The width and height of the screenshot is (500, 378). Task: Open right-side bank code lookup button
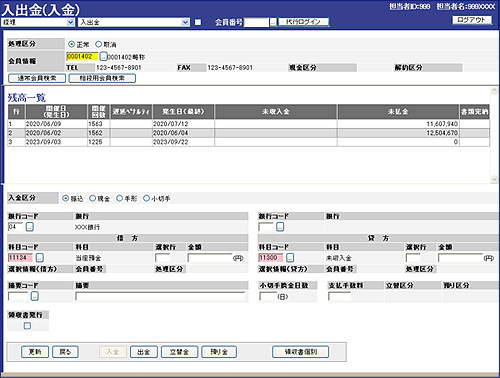tap(280, 227)
